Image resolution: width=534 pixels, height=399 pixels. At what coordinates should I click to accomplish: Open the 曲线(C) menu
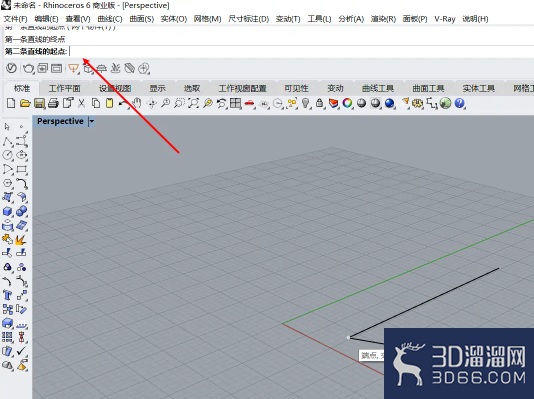click(x=110, y=19)
